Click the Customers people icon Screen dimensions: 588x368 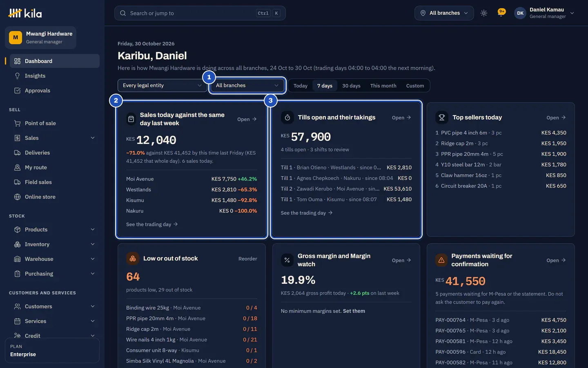point(17,306)
